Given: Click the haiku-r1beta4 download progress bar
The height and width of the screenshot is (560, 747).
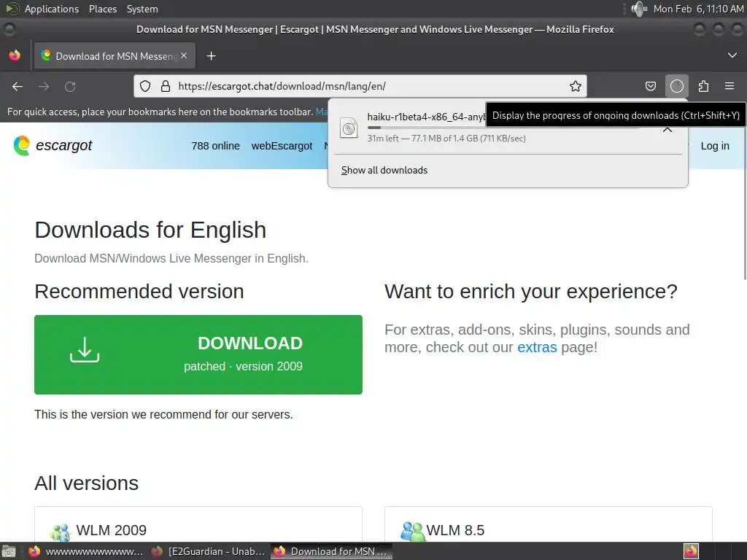Looking at the screenshot, I should click(503, 128).
